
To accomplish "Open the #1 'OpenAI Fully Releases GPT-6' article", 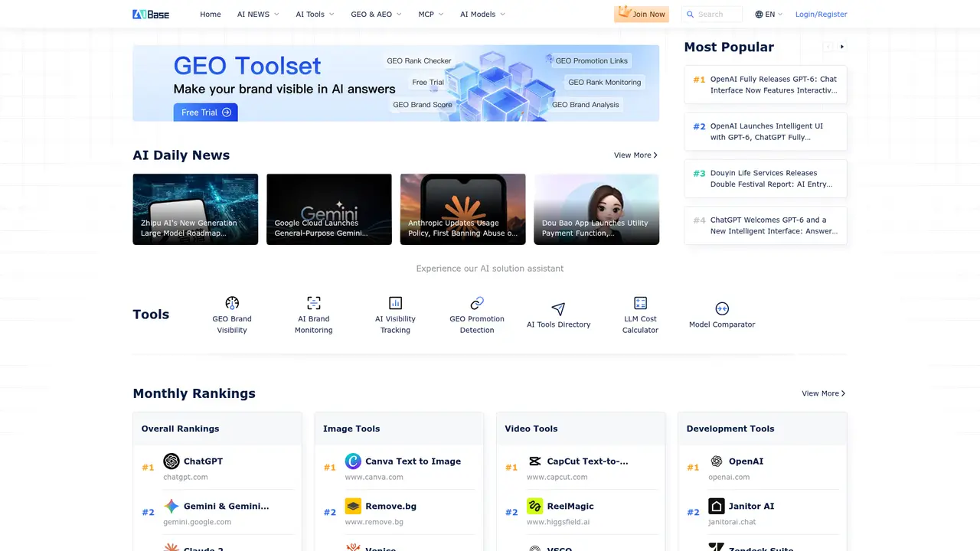I will point(766,84).
